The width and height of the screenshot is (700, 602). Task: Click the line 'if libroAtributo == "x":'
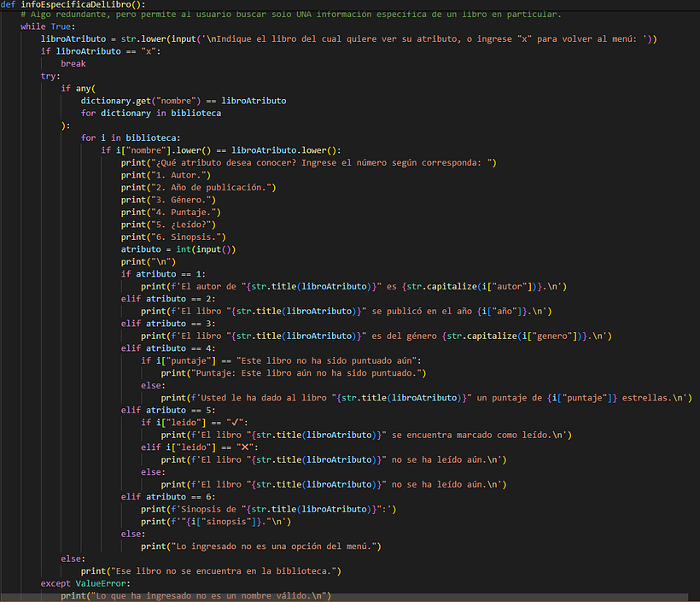coord(101,51)
